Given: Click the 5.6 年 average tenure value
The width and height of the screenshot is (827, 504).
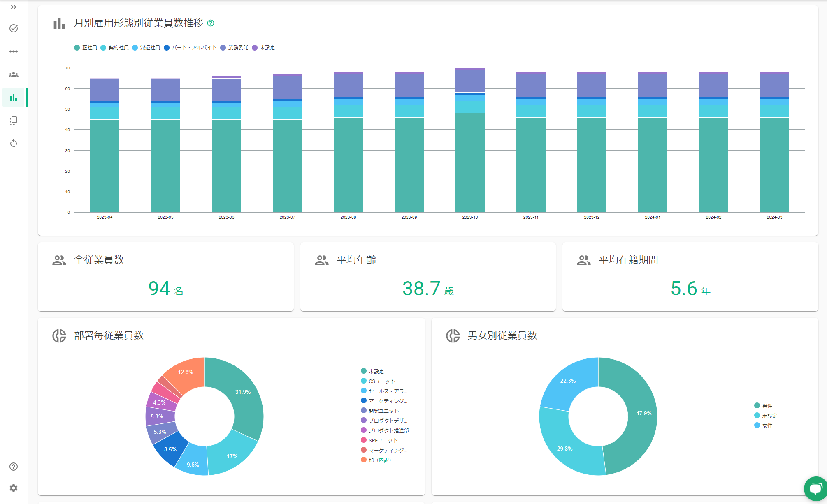Looking at the screenshot, I should pos(690,289).
